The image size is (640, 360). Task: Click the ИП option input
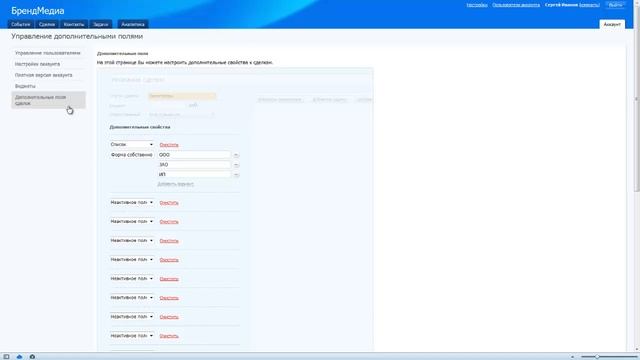(194, 174)
